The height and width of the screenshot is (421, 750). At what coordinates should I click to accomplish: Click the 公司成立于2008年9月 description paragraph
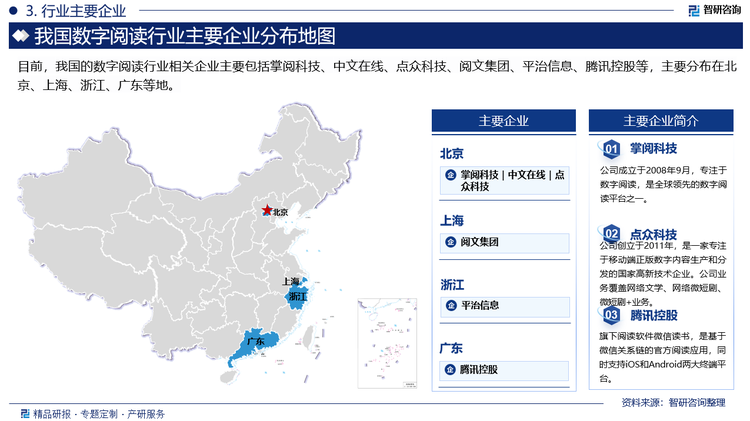[x=663, y=184]
